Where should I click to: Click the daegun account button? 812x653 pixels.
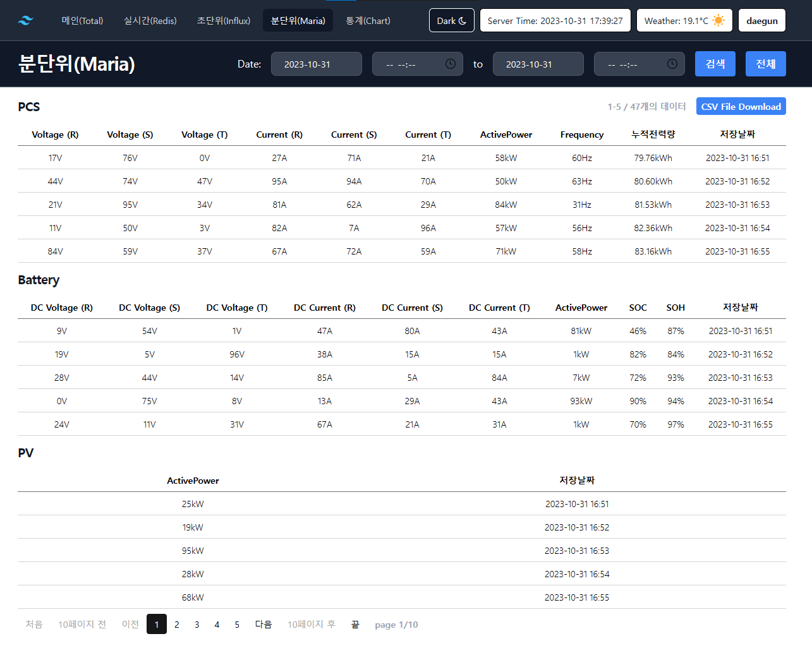click(x=761, y=20)
